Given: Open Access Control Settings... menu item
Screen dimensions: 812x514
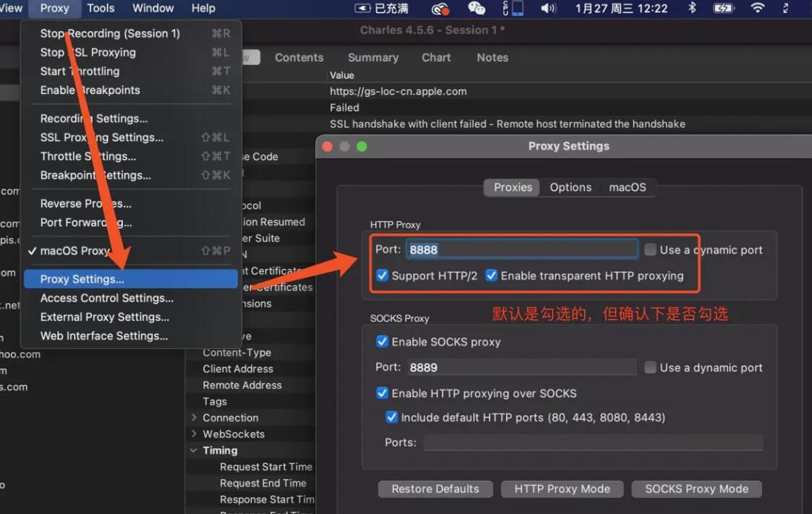Looking at the screenshot, I should (130, 298).
